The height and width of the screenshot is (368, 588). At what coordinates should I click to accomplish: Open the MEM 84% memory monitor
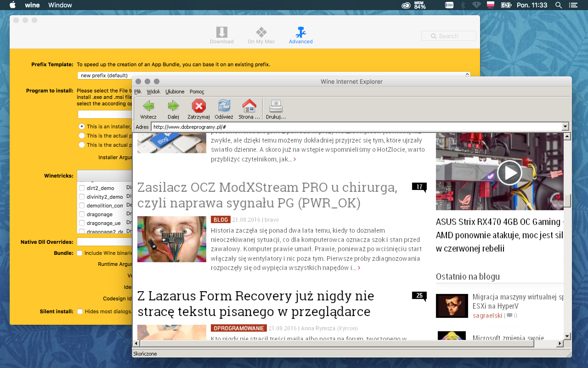[420, 5]
